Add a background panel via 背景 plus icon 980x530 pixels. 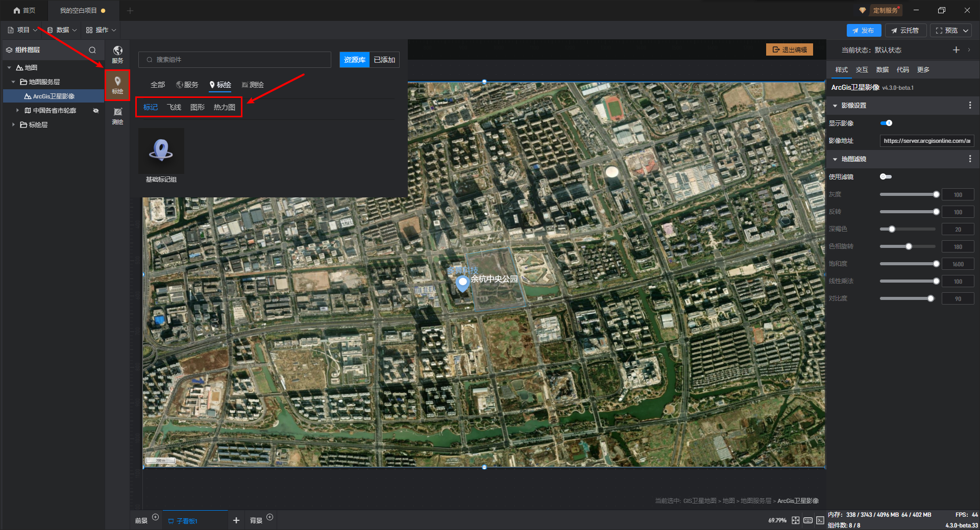270,517
